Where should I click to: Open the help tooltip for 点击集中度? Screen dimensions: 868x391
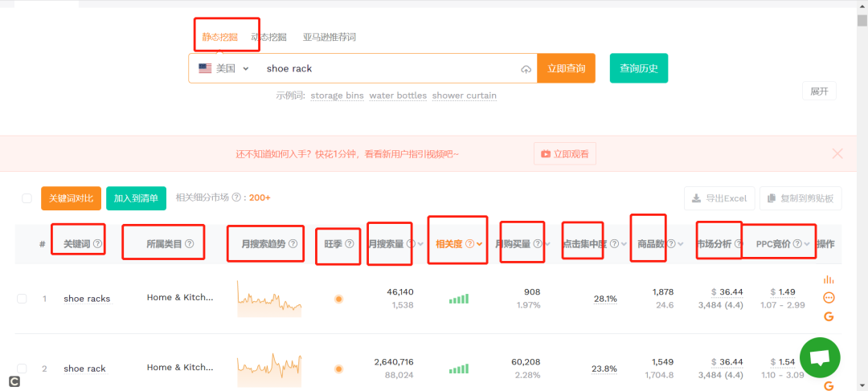click(615, 243)
